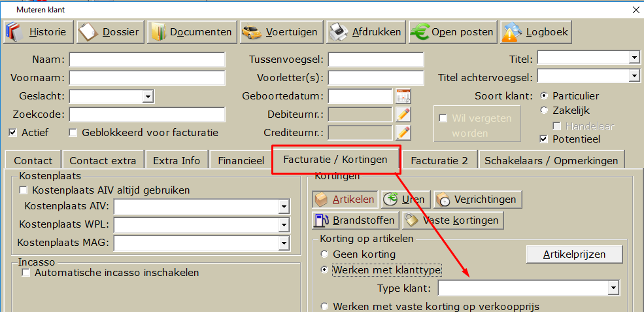Focus the Tussenvoegsel input
The width and height of the screenshot is (644, 312).
coord(376,59)
